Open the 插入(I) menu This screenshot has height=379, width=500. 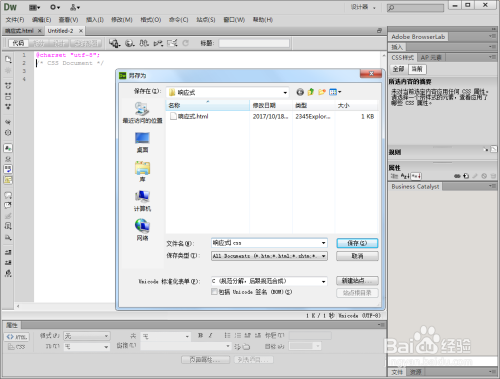click(95, 20)
